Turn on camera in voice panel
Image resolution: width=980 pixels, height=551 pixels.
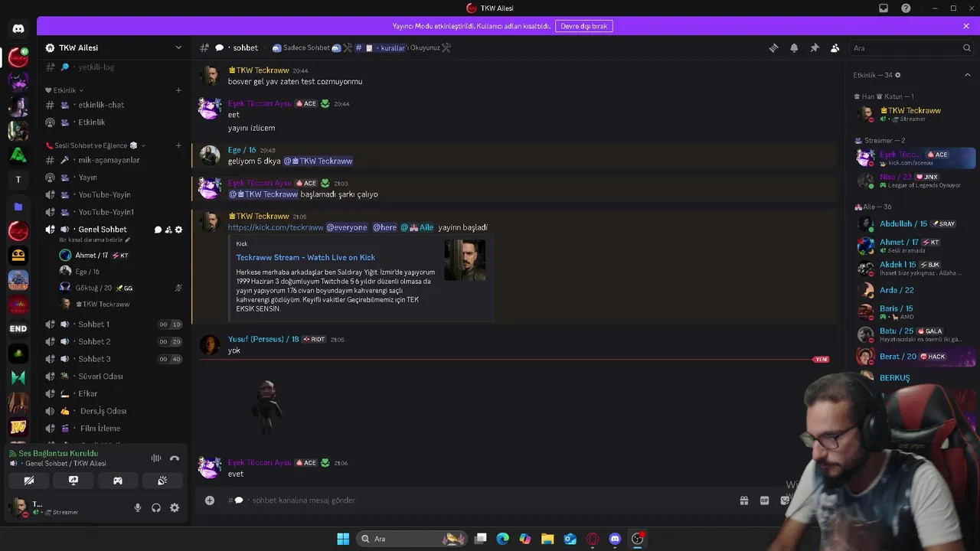point(29,481)
